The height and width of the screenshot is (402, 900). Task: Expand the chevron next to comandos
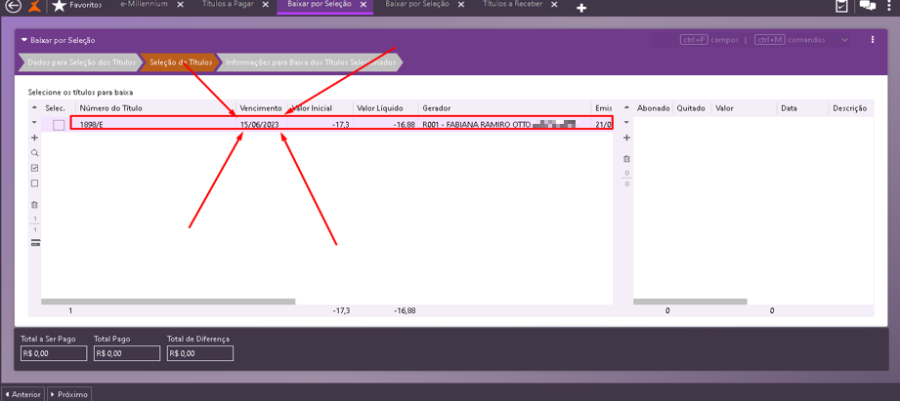[844, 40]
